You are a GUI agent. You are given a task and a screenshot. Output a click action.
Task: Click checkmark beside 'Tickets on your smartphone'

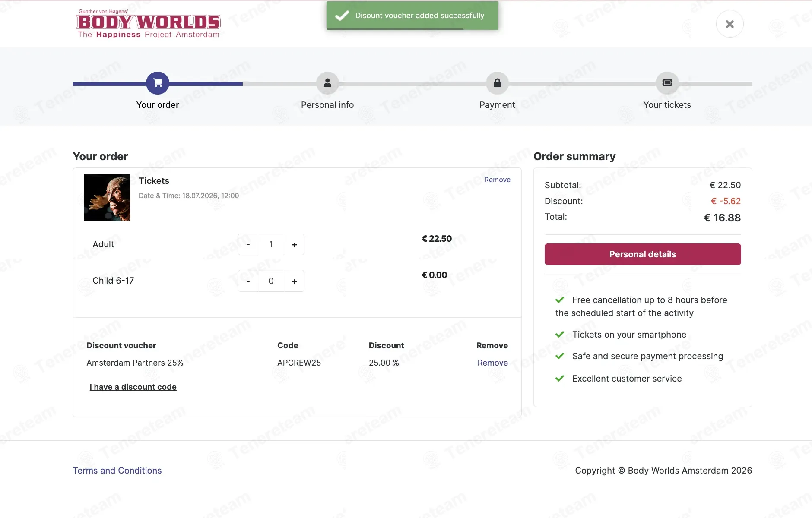point(560,335)
